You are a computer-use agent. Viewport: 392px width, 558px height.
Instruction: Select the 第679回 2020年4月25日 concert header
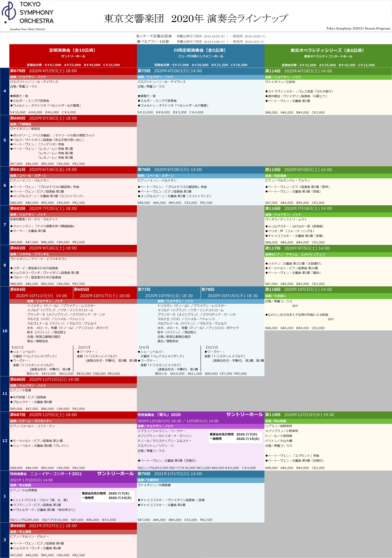tap(73, 71)
